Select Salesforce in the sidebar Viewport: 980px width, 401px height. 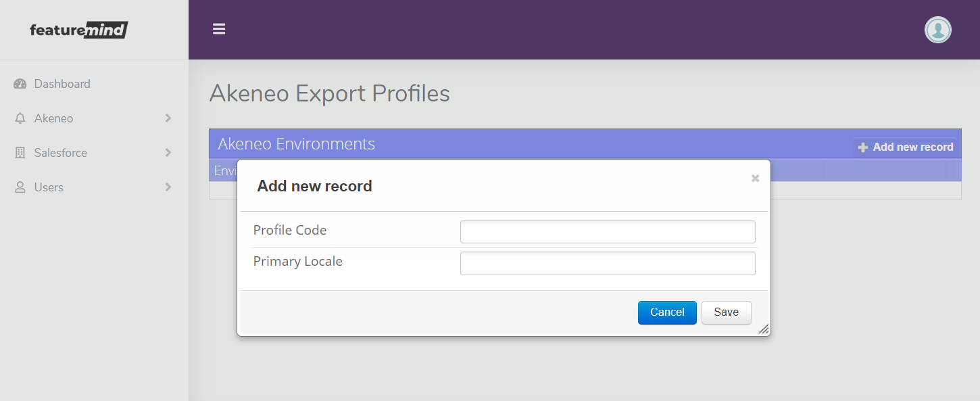tap(61, 153)
